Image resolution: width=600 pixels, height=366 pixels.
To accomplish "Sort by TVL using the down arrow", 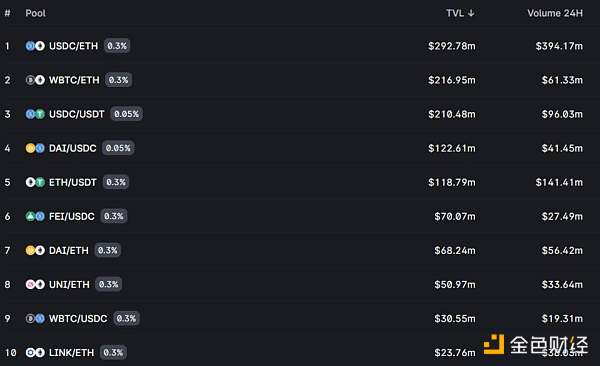I will click(471, 13).
